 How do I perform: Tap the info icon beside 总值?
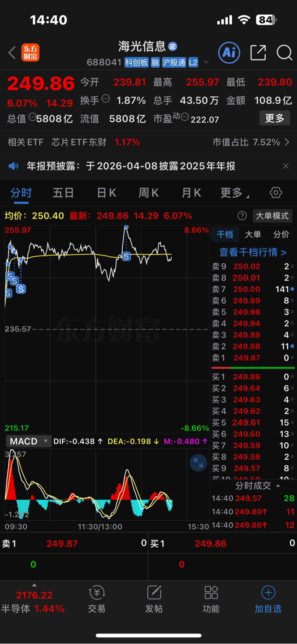(32, 117)
